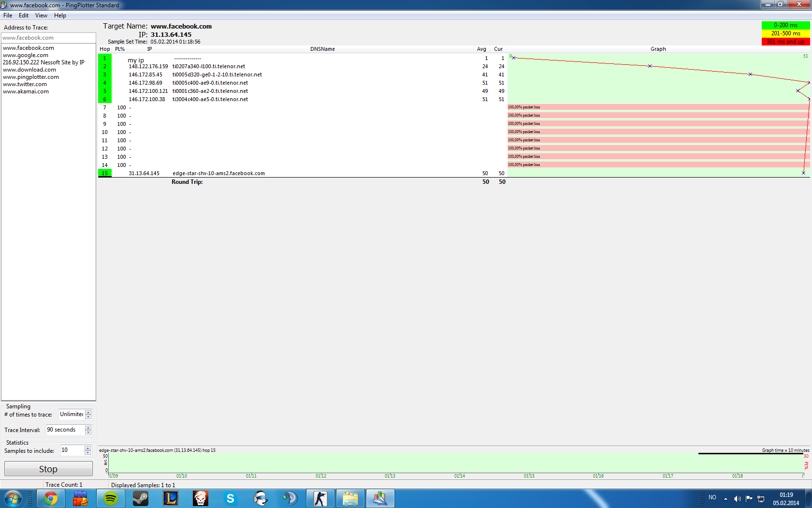Click the Action Center flag icon

pos(749,498)
